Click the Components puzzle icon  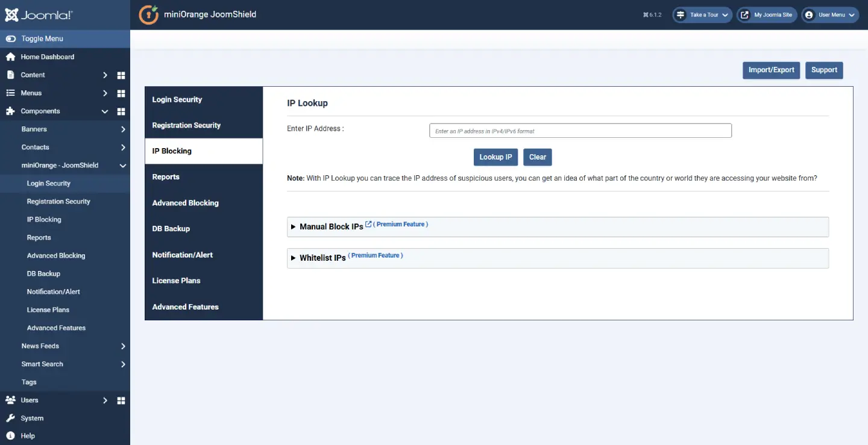(10, 111)
